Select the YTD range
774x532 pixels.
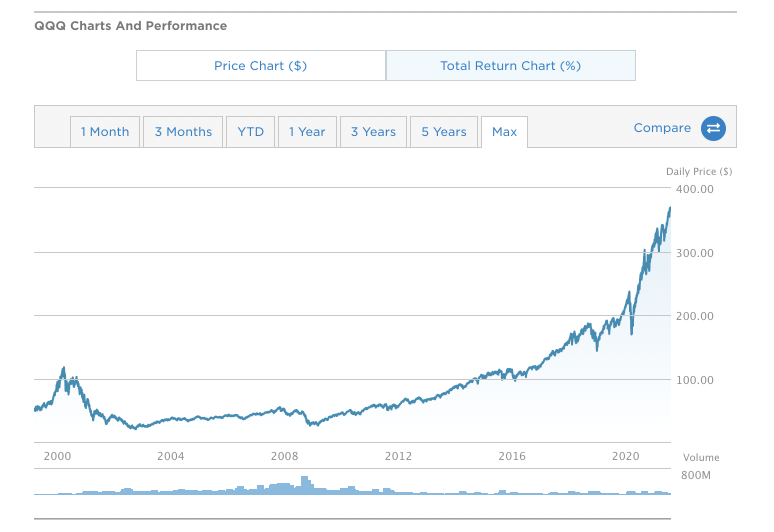[x=250, y=132]
